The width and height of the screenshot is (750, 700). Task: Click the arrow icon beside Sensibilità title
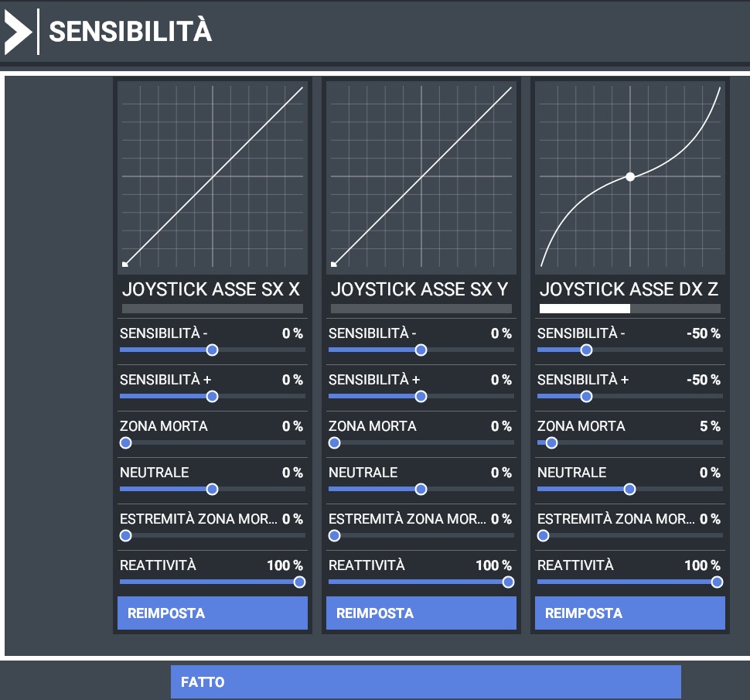click(x=19, y=32)
